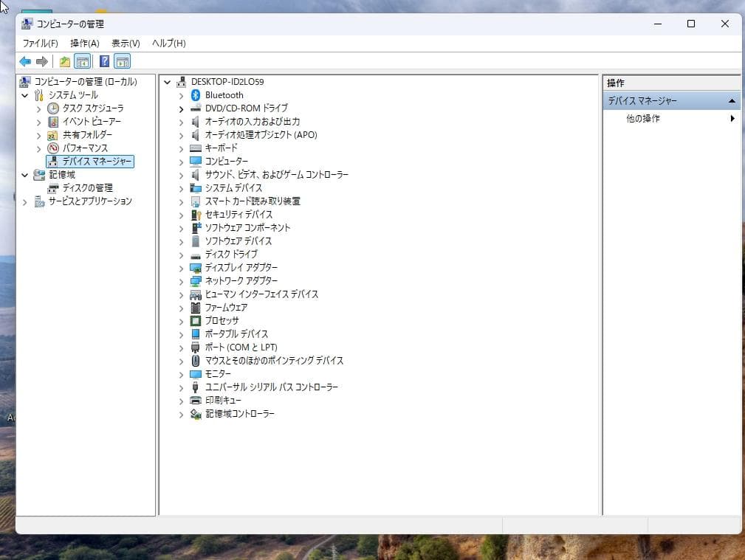Click the プロセッサ CPU icon

point(195,321)
